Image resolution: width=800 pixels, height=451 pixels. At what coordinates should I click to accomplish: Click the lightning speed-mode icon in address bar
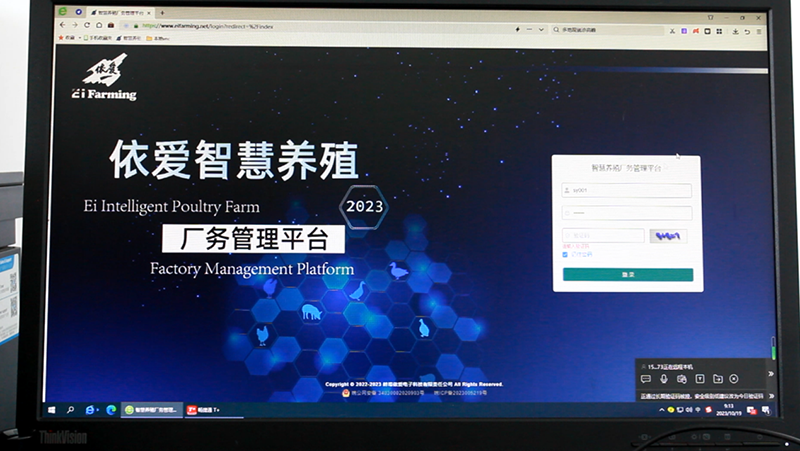(517, 30)
